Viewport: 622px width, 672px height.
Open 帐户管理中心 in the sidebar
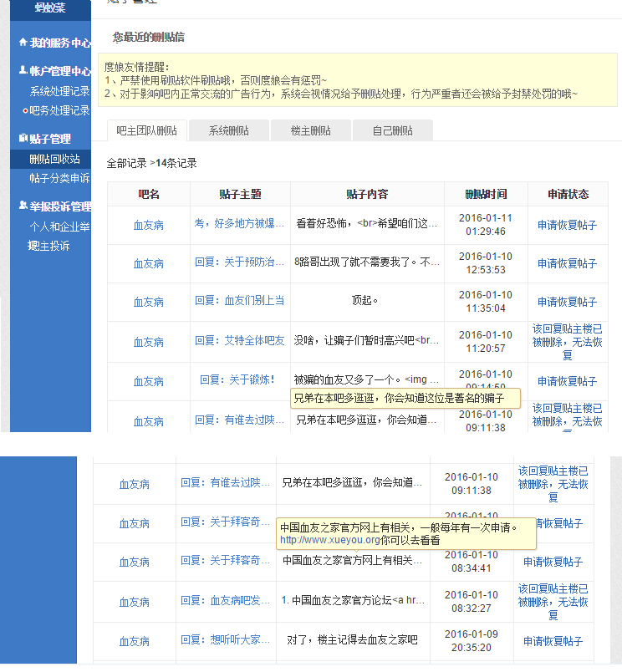pos(60,71)
